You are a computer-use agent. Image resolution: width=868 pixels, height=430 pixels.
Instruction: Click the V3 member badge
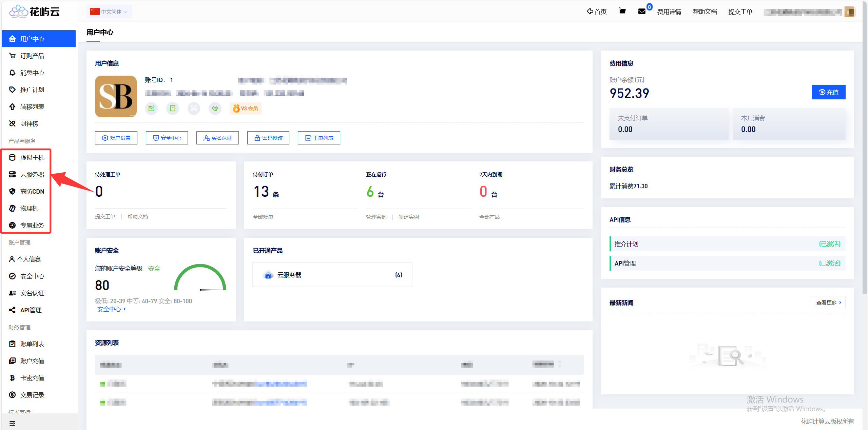[x=246, y=109]
